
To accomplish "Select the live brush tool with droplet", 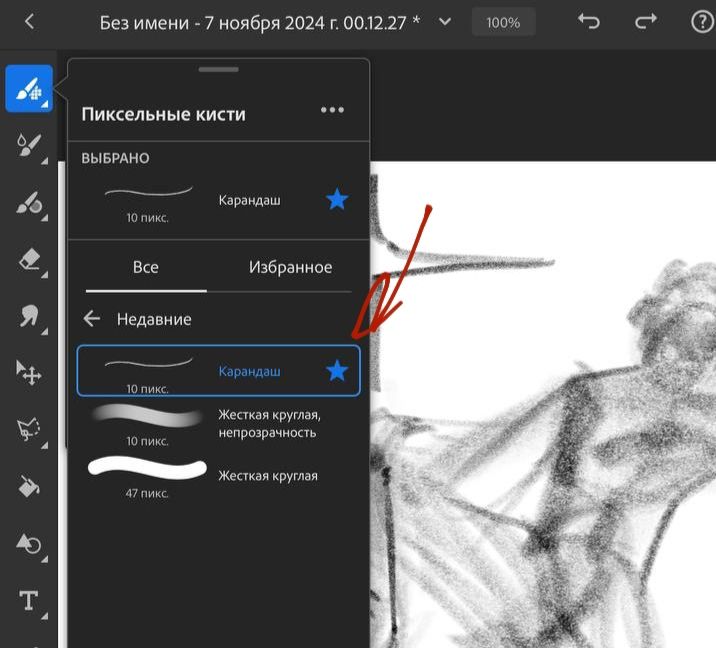I will tap(29, 146).
